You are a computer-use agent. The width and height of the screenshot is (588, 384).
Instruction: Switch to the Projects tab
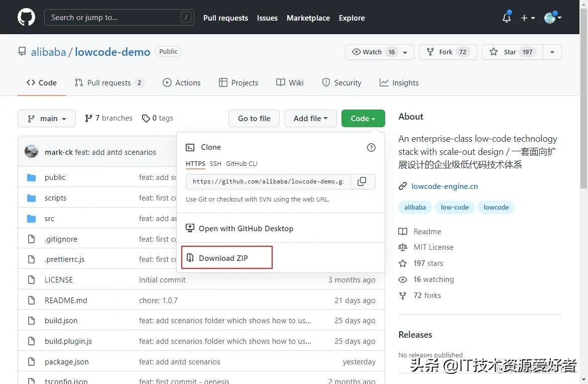239,82
